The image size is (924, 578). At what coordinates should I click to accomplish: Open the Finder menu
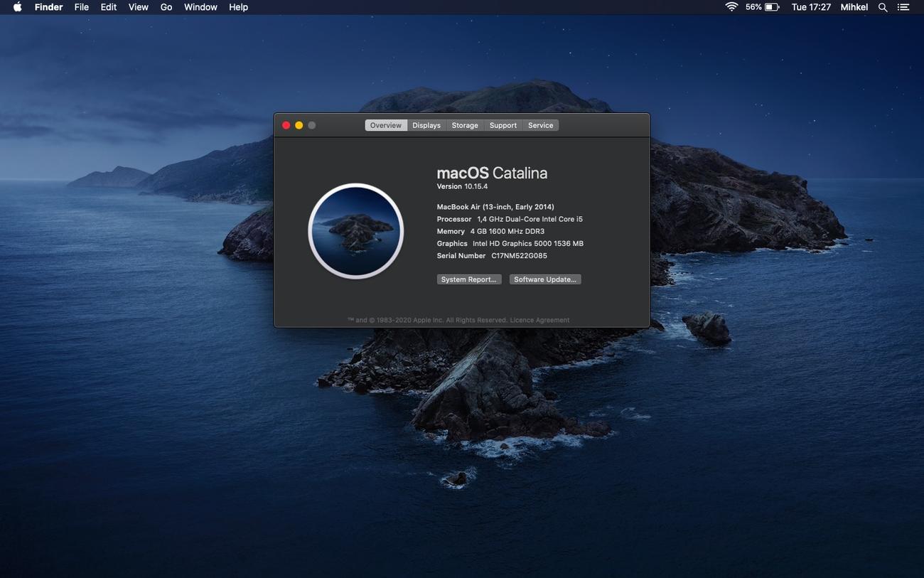click(48, 7)
